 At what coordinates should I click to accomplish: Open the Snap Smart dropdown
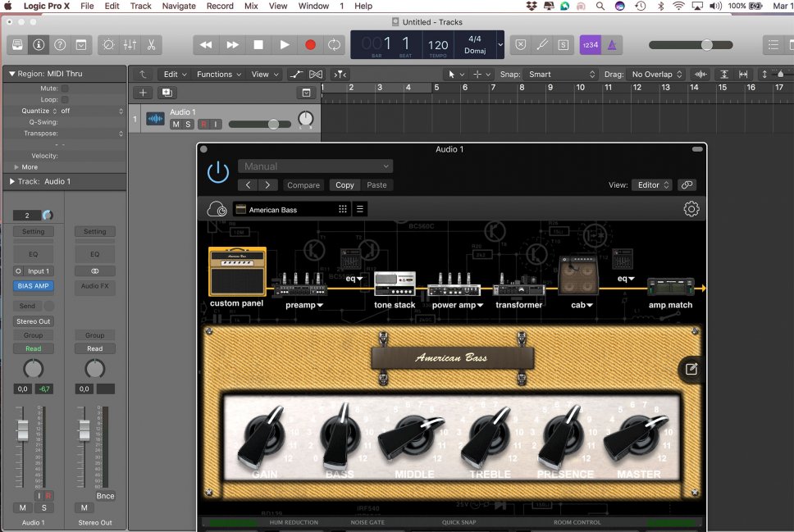[x=560, y=75]
